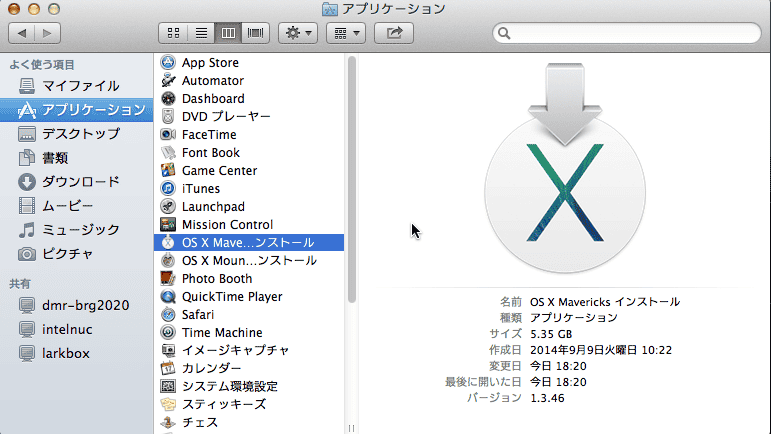
Task: Click the スティッキーズ notes icon
Action: click(168, 404)
